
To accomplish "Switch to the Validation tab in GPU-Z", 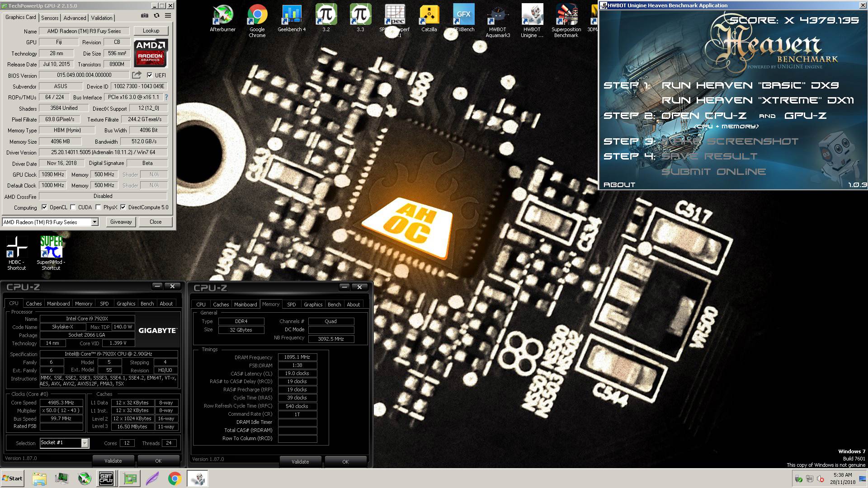I will (102, 18).
